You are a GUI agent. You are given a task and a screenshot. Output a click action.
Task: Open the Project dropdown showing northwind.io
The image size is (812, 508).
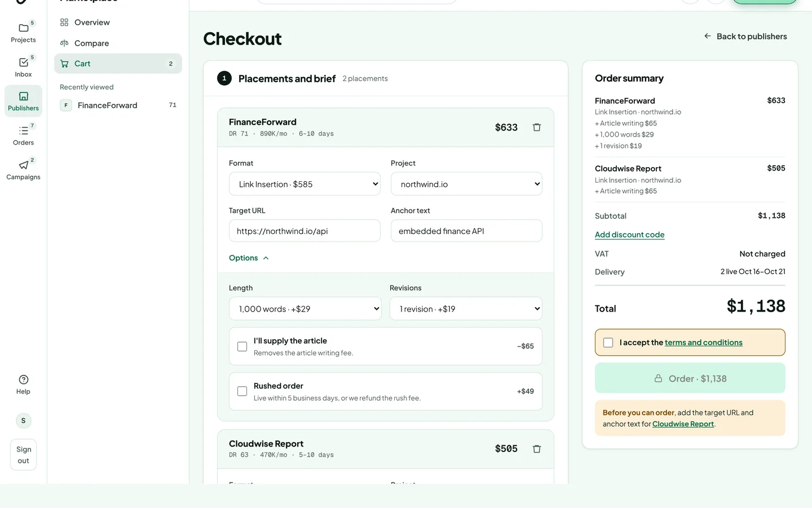click(466, 184)
